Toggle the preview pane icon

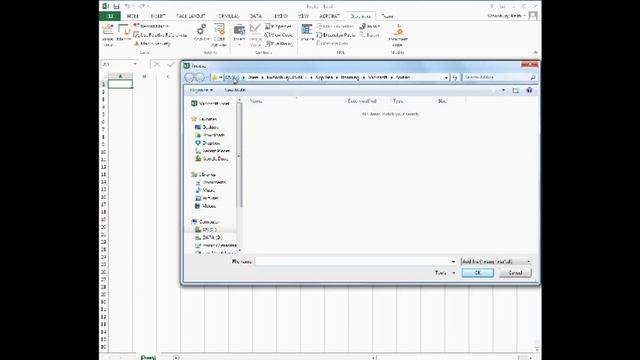coord(516,90)
